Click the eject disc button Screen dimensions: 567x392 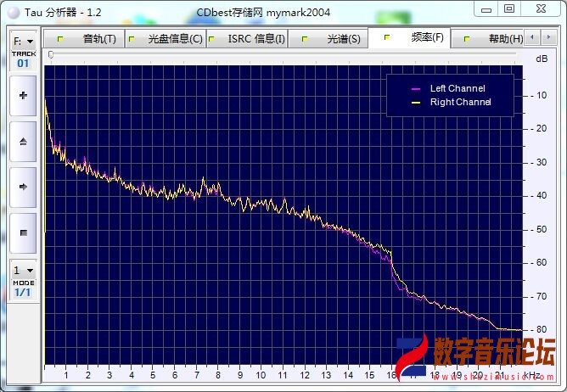(23, 142)
